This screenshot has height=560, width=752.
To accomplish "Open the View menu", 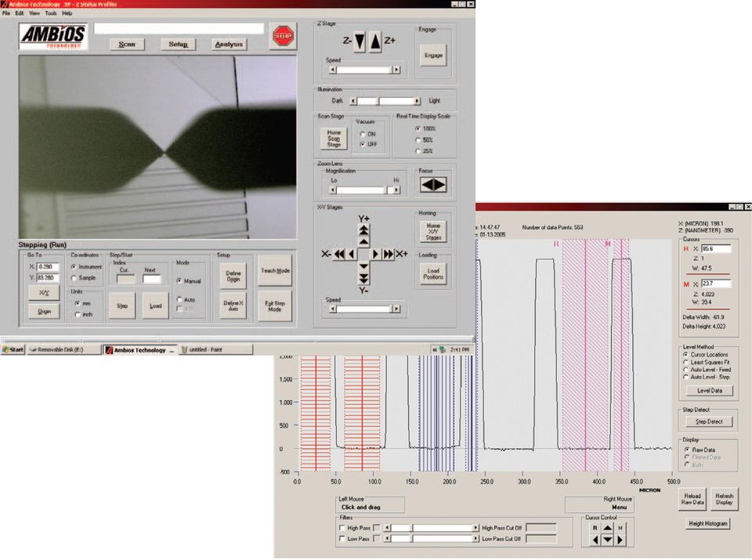I will (34, 13).
